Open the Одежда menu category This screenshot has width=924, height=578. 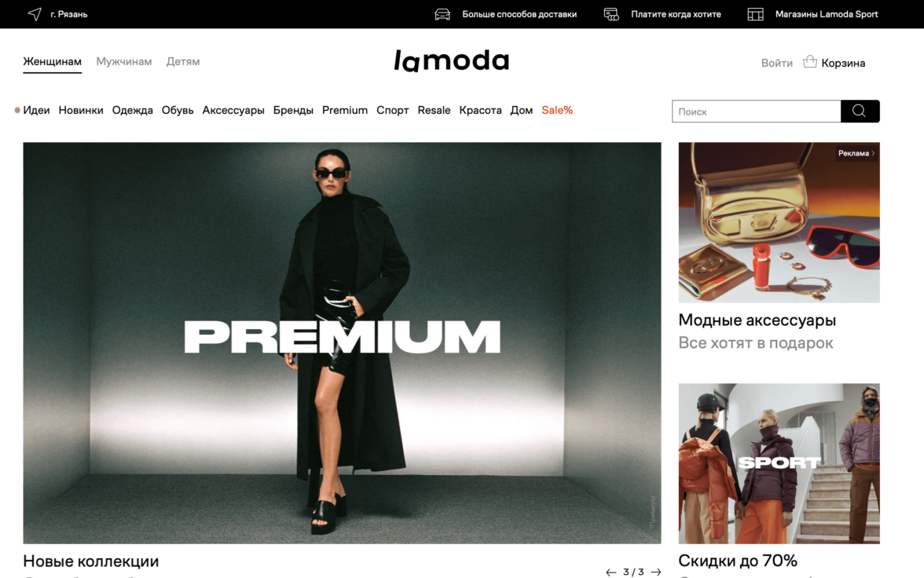click(133, 110)
